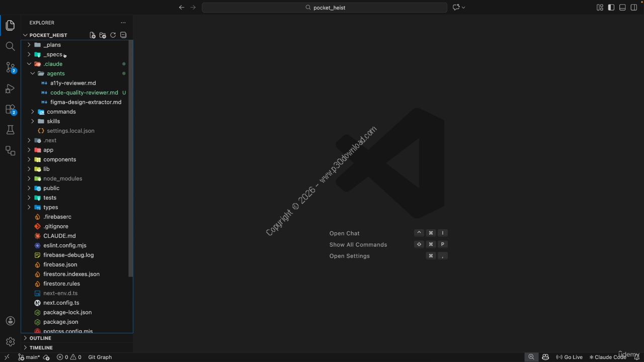Image resolution: width=644 pixels, height=362 pixels.
Task: Expand the OUTLINE section
Action: point(40,338)
